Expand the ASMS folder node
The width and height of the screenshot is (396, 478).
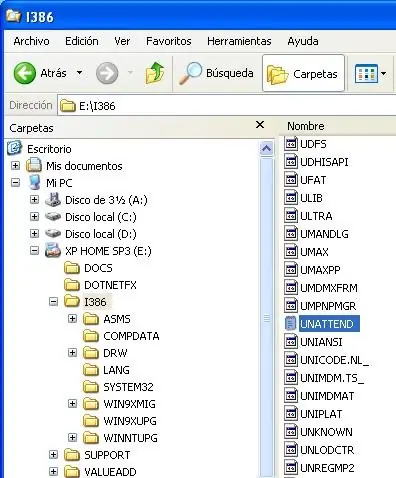click(x=72, y=319)
